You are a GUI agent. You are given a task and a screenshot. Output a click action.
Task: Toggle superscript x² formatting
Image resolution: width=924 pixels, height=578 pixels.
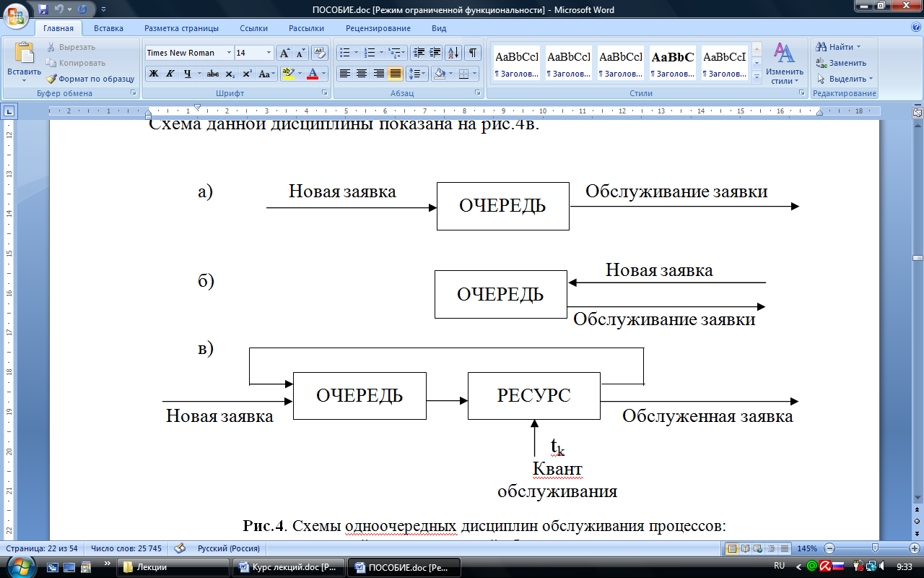(247, 74)
